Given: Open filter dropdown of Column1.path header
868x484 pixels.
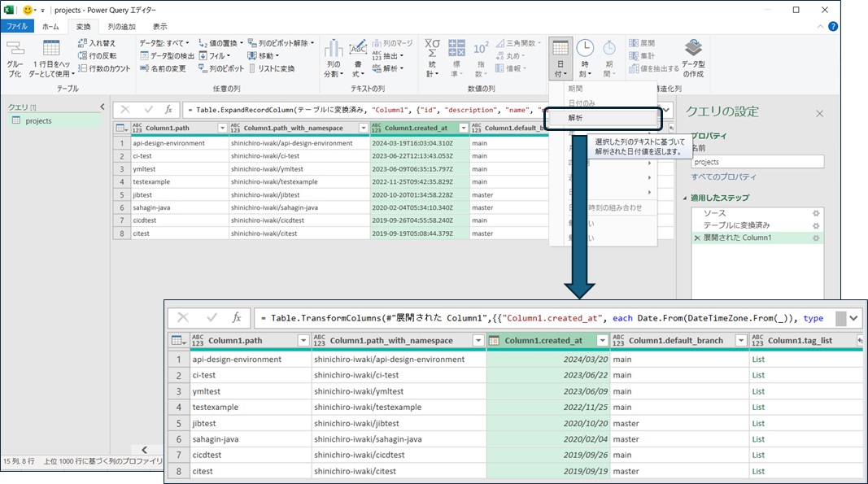Looking at the screenshot, I should point(222,128).
